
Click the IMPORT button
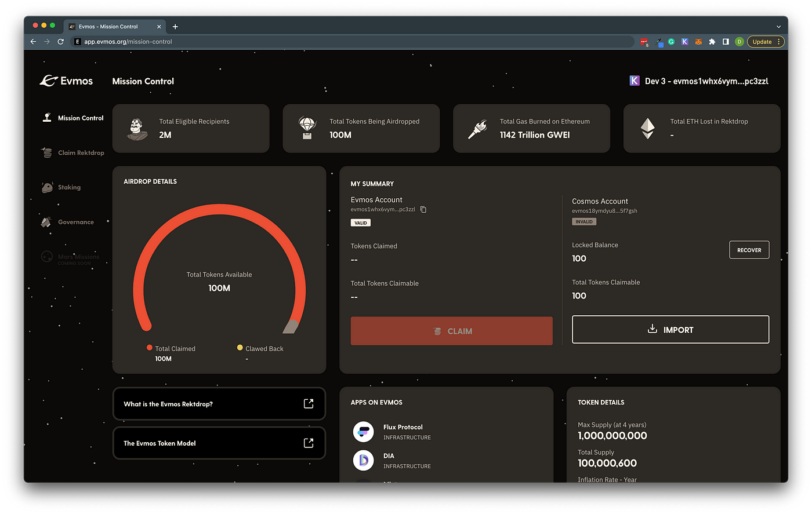[x=670, y=330]
